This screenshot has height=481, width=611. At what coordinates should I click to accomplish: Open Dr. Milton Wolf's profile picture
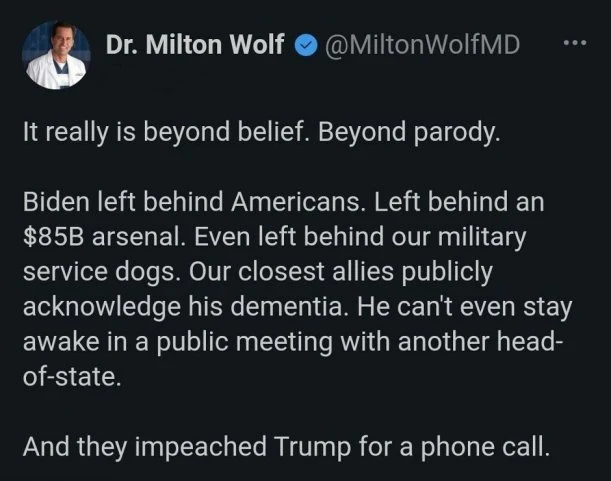tap(57, 55)
